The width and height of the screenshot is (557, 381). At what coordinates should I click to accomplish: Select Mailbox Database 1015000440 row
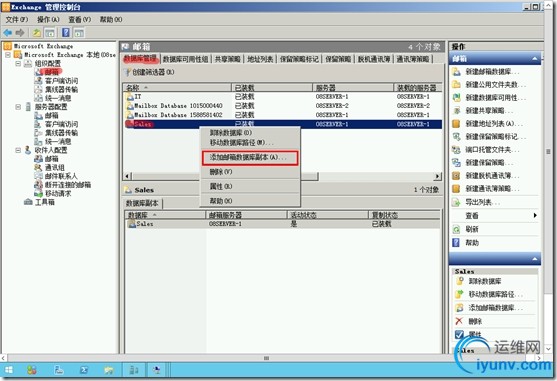coord(283,106)
